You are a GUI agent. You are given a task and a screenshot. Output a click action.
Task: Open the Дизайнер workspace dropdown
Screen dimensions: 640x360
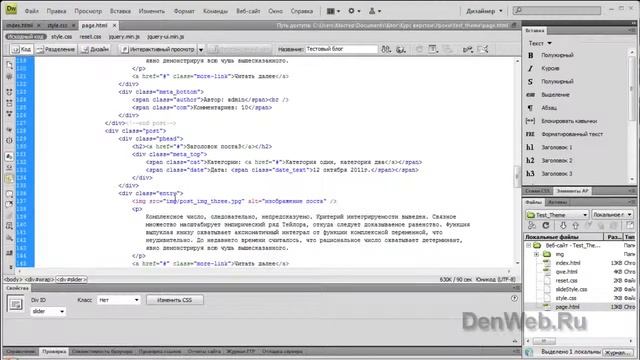tap(484, 11)
